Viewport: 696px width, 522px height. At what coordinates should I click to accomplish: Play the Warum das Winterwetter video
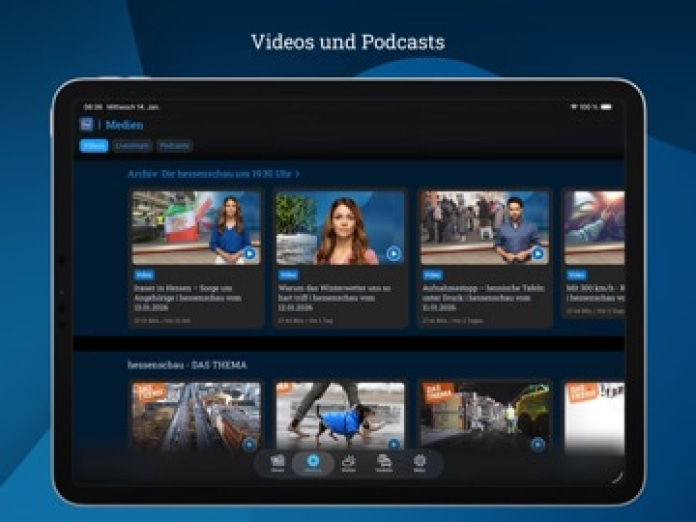[393, 253]
